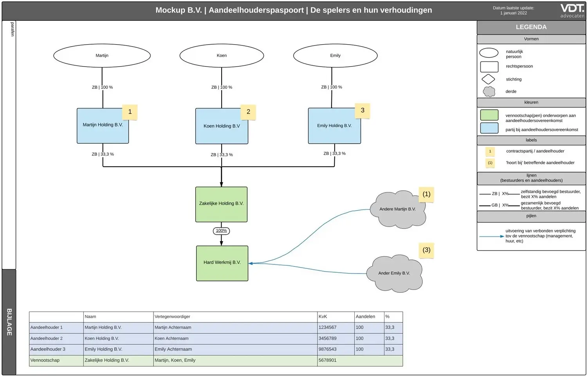Click the lijnen section header

(x=531, y=178)
